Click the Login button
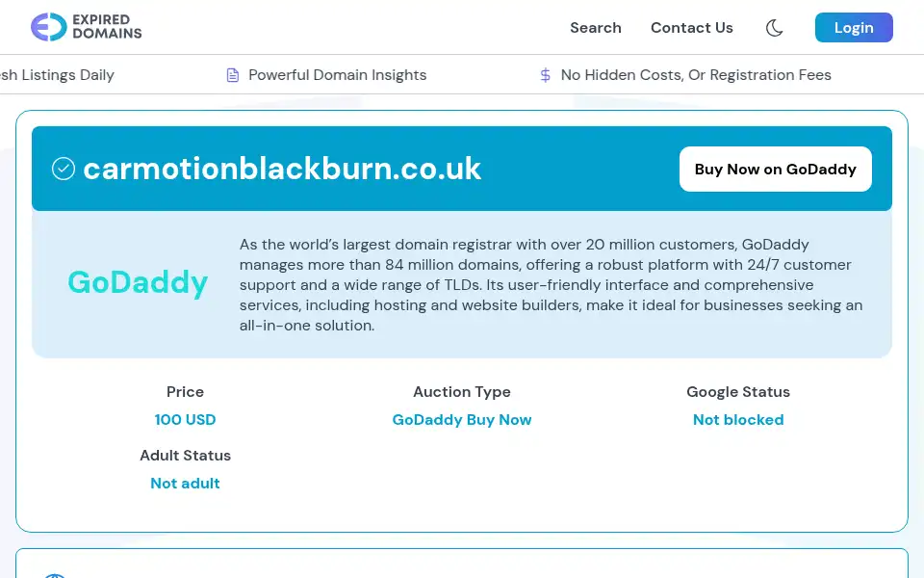 [x=854, y=28]
